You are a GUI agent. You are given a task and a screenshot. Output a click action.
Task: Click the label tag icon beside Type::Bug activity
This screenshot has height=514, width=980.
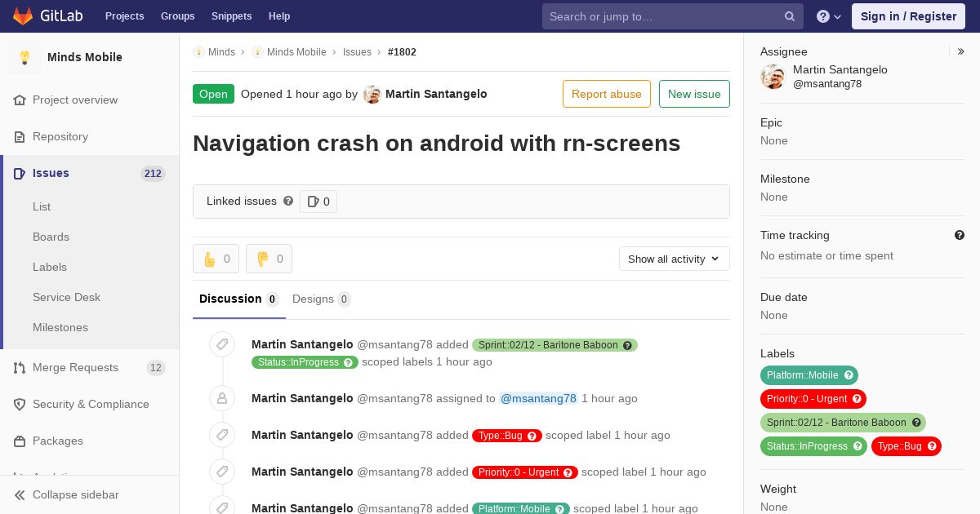[222, 435]
